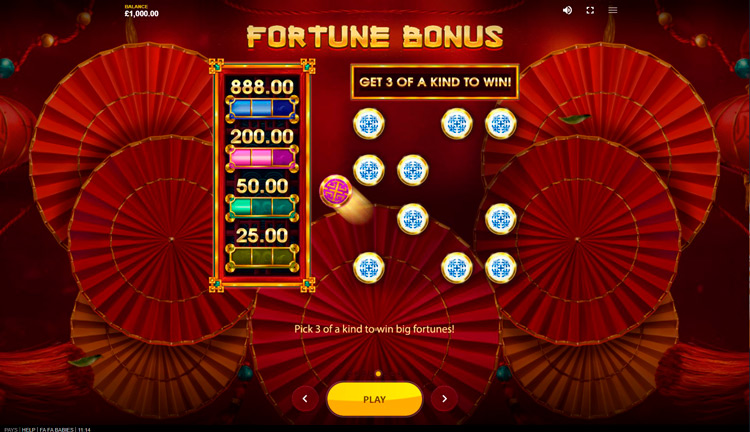Click the GET 3 OF A KIND banner
This screenshot has height=432, width=750.
tap(435, 82)
